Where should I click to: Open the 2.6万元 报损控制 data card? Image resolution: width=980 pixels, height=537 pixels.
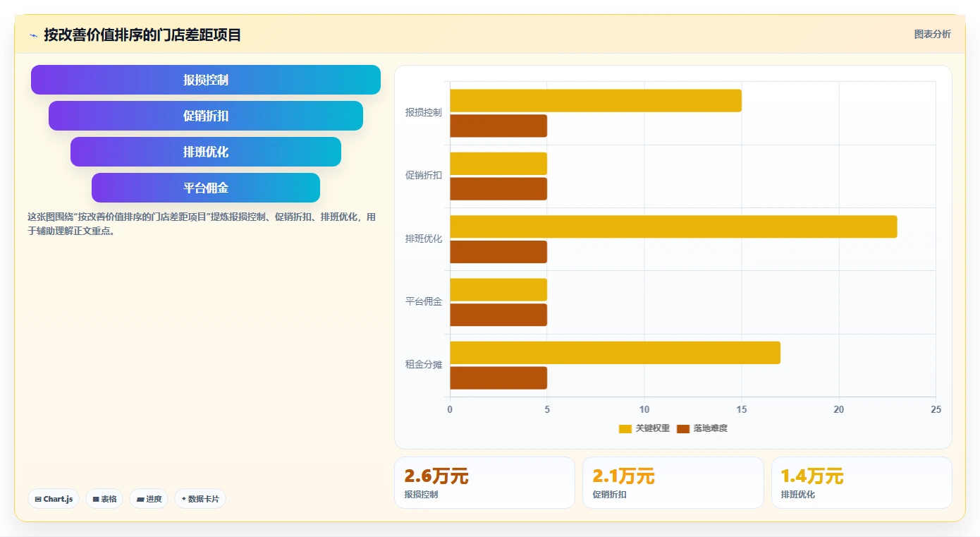click(485, 483)
